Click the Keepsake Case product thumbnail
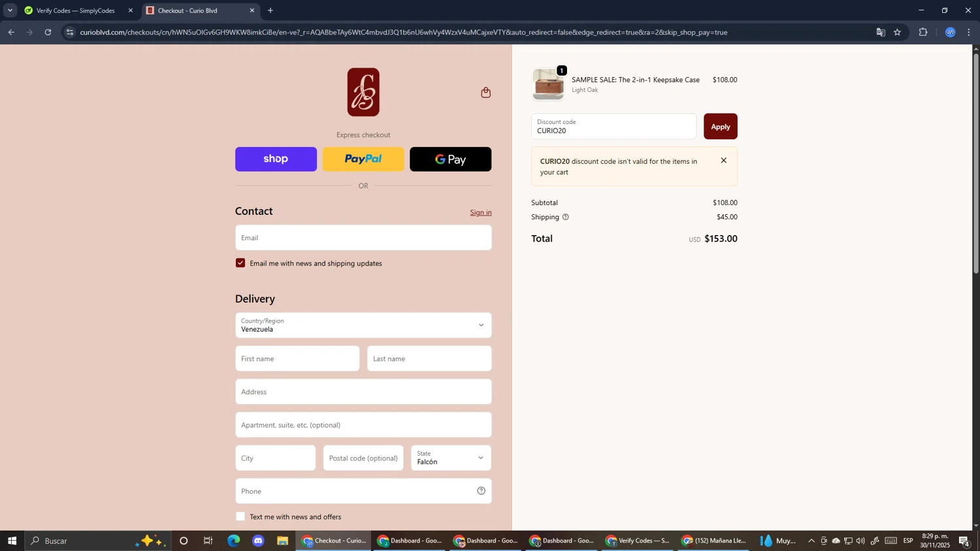Image resolution: width=980 pixels, height=551 pixels. tap(548, 84)
